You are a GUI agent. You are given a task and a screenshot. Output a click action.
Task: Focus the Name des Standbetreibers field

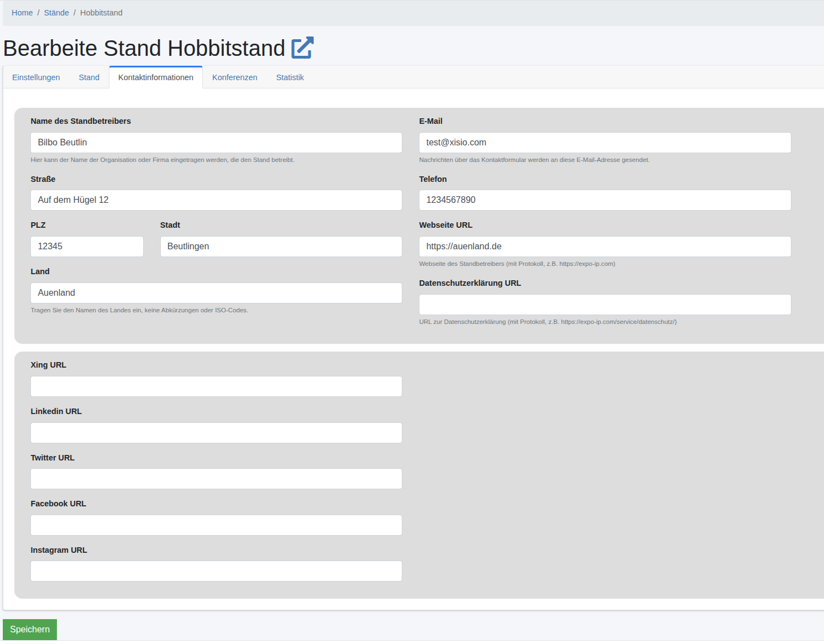[216, 143]
